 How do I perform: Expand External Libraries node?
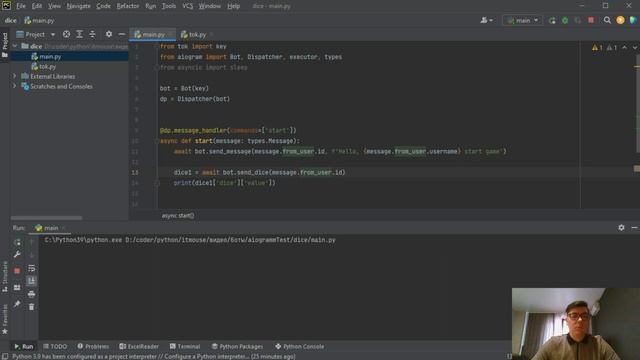click(15, 76)
